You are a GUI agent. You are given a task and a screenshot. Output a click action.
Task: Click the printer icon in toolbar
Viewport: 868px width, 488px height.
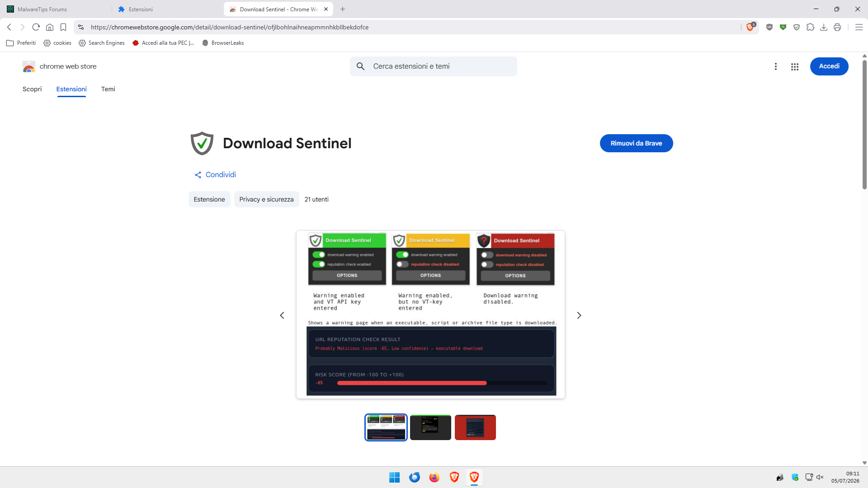pos(837,27)
